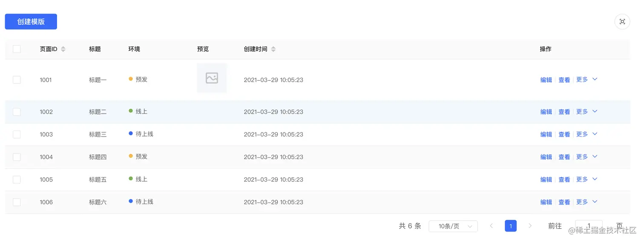Check the checkbox for row 1005
644x242 pixels.
coord(17,179)
